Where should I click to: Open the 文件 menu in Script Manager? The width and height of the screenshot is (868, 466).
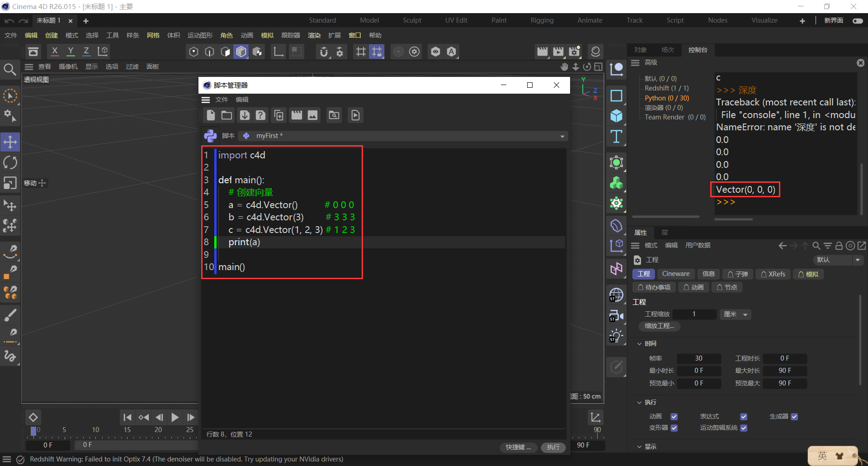(222, 100)
